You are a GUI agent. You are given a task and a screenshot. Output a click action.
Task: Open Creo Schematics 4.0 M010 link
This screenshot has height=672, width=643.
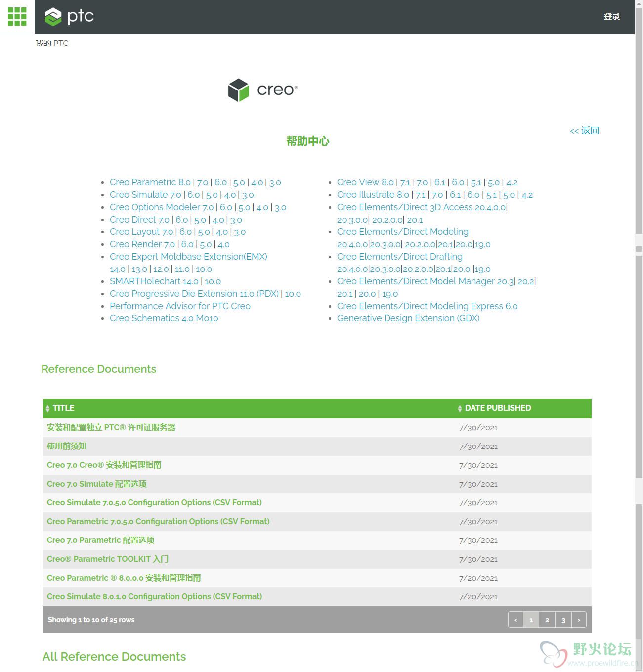tap(164, 318)
